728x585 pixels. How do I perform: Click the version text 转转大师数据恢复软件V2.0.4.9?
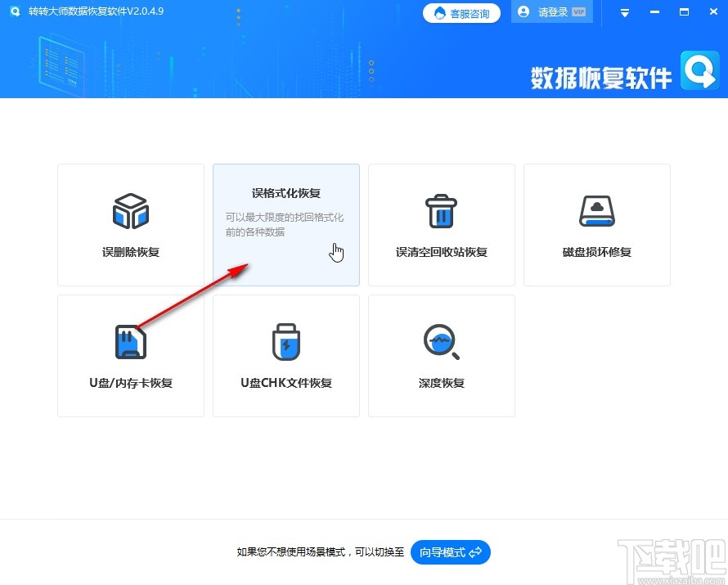[94, 11]
